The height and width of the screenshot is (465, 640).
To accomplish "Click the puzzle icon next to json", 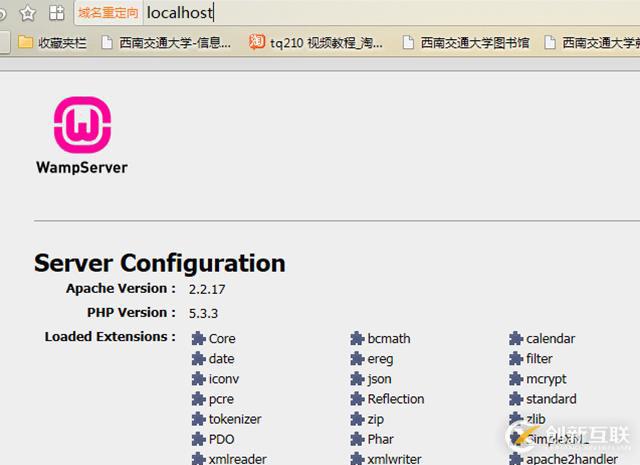I will click(357, 379).
